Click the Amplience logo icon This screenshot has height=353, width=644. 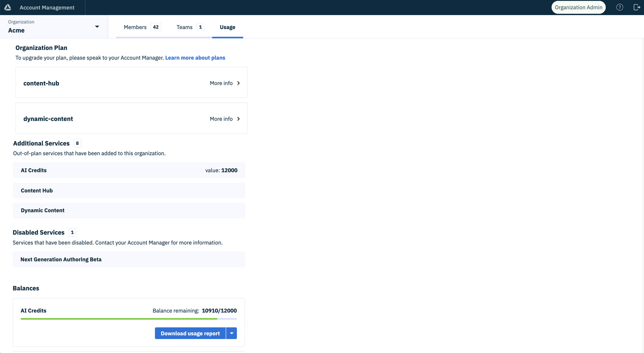click(x=8, y=7)
